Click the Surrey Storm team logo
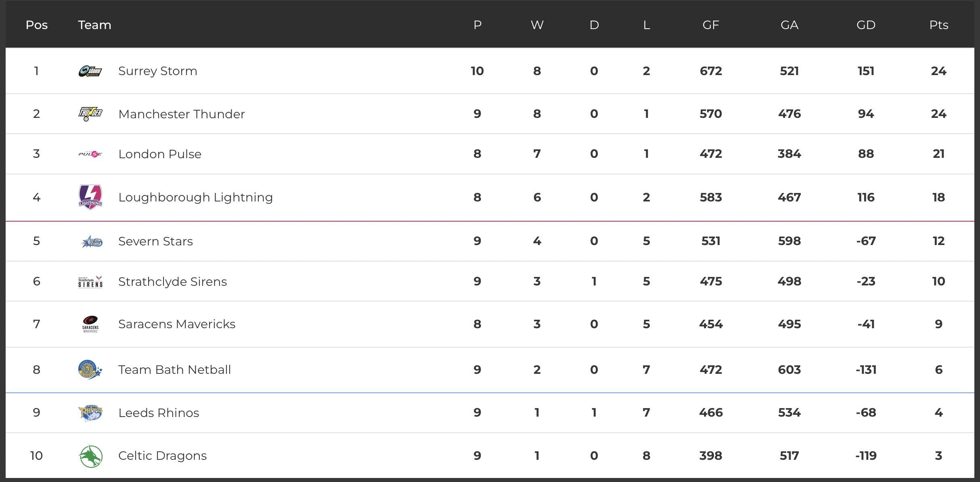This screenshot has height=482, width=980. (x=90, y=71)
